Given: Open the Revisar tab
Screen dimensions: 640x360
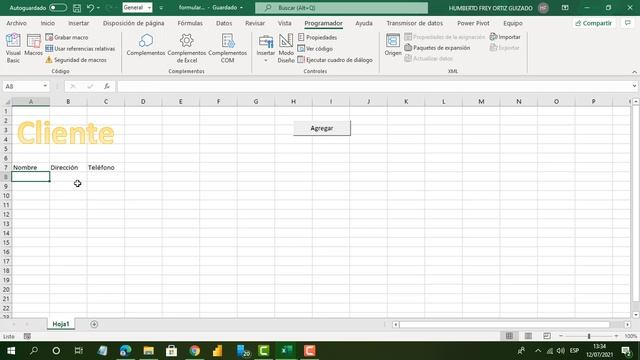Looking at the screenshot, I should pyautogui.click(x=255, y=23).
